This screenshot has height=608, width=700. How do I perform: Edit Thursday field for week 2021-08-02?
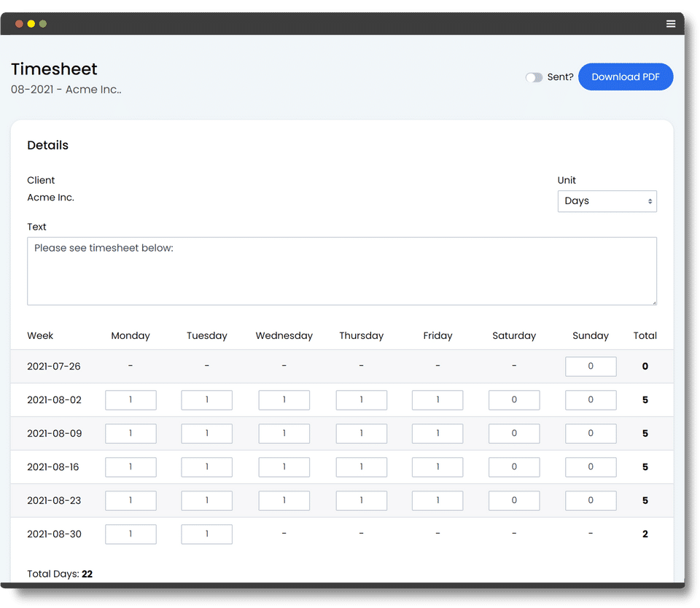click(x=362, y=400)
